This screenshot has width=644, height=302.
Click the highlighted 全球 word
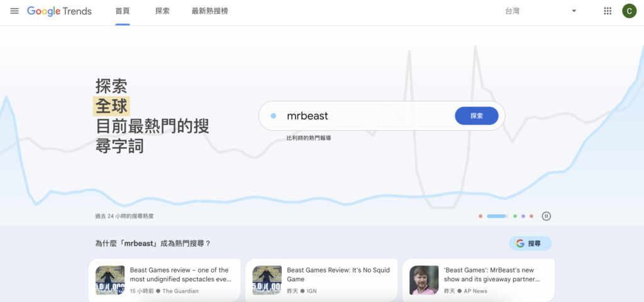coord(111,106)
